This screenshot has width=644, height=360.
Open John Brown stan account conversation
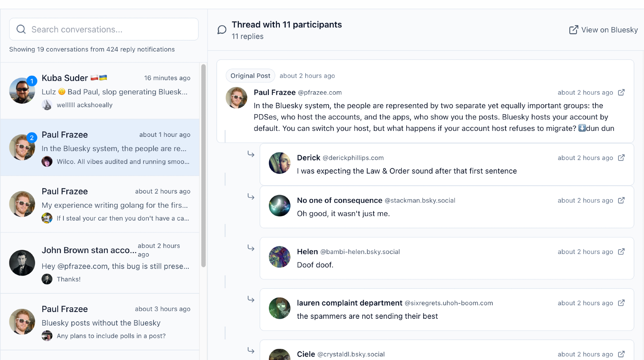pos(100,263)
